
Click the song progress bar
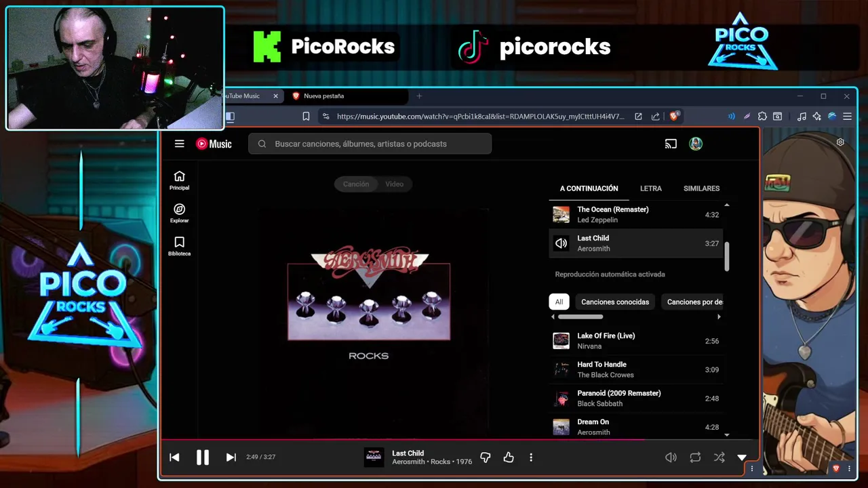[x=460, y=439]
